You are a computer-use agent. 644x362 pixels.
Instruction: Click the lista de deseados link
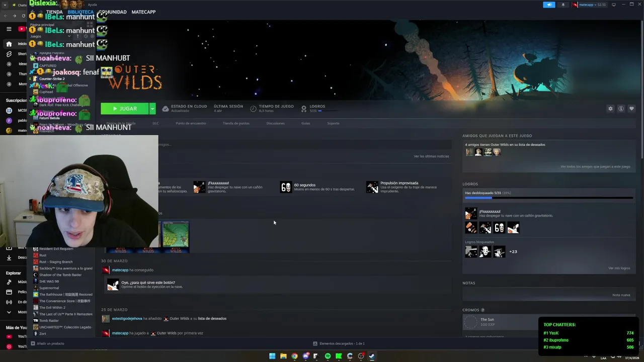click(212, 318)
